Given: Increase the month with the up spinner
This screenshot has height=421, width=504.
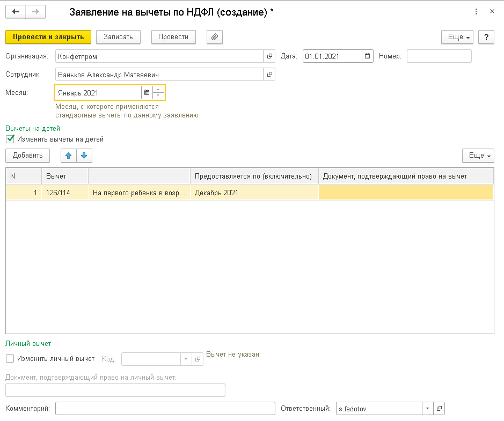Looking at the screenshot, I should (x=158, y=89).
